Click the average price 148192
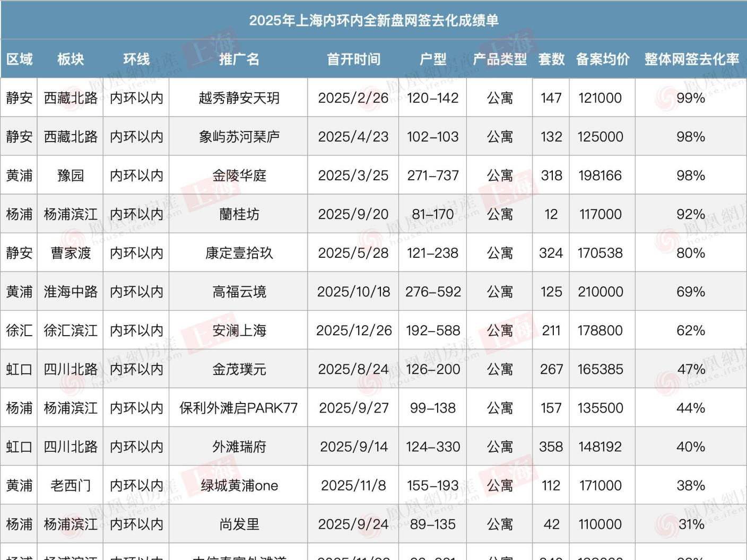747x560 pixels. [600, 447]
